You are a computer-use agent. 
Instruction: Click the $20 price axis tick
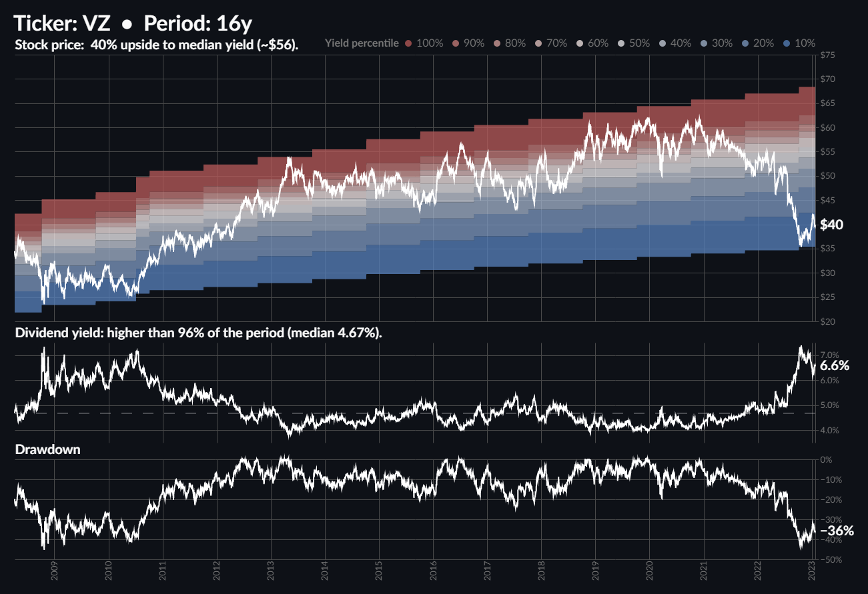[x=827, y=321]
